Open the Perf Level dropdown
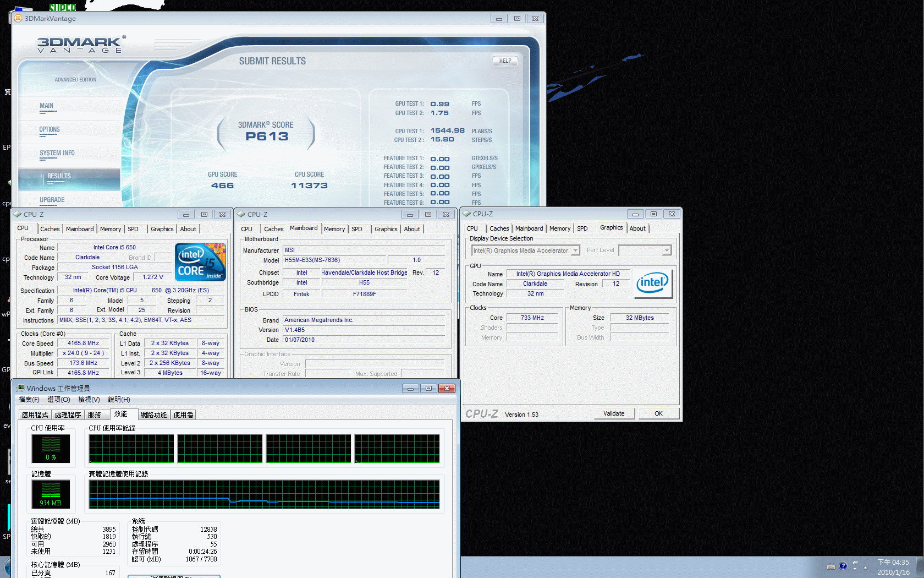Viewport: 924px width, 578px height. coord(645,250)
